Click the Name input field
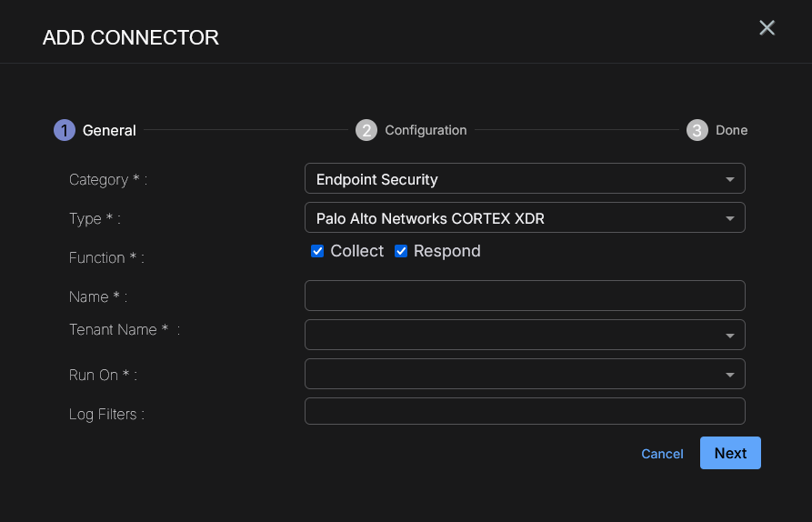812x522 pixels. point(525,296)
